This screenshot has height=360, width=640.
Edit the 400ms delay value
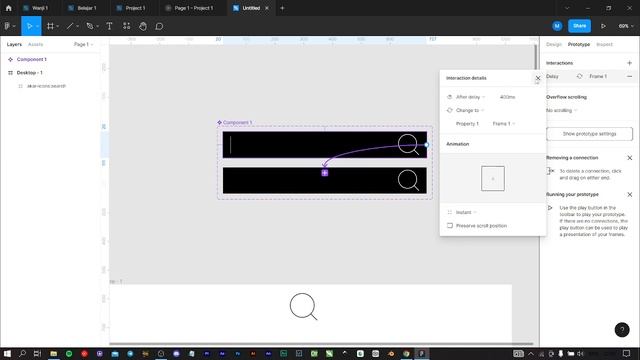[x=507, y=97]
